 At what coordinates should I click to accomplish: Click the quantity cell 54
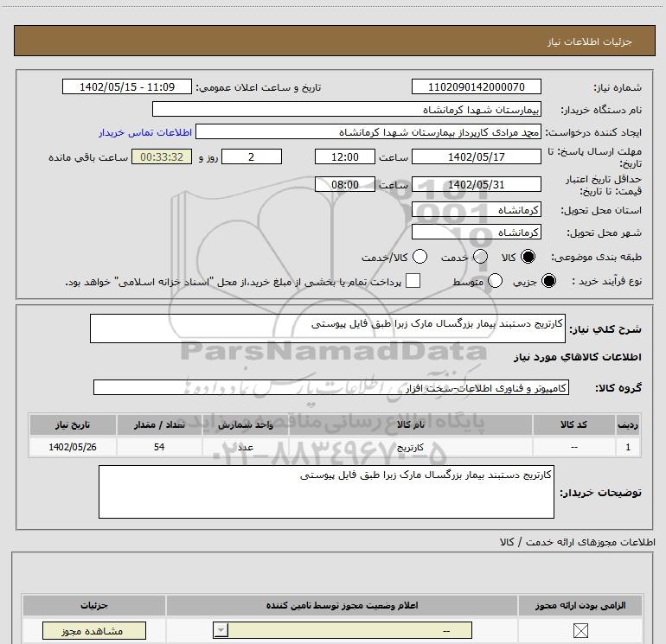(x=159, y=447)
